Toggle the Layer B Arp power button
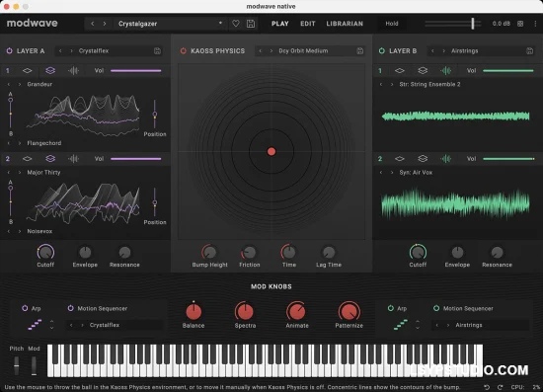 391,308
